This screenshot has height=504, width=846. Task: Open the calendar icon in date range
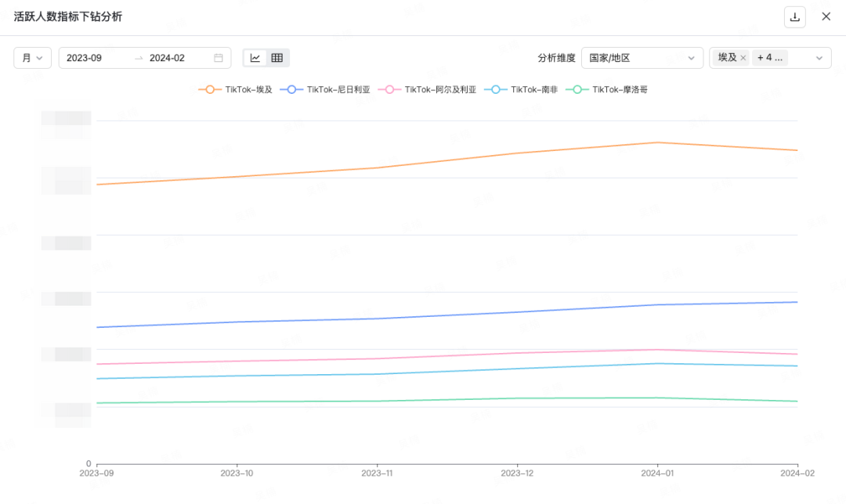[x=219, y=58]
